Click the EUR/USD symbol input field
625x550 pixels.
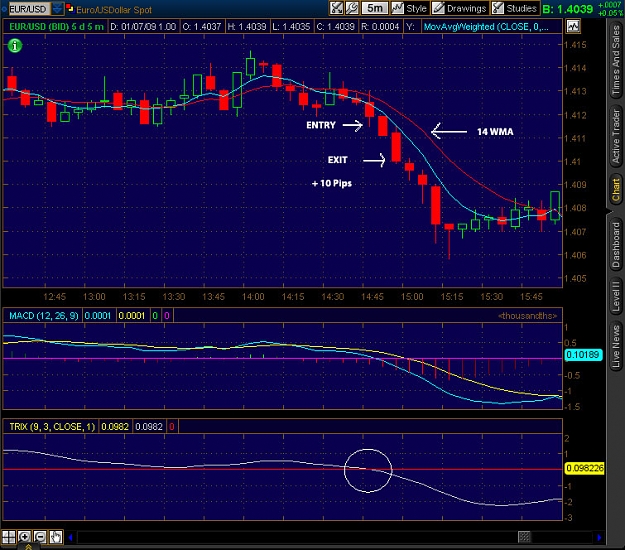coord(28,9)
